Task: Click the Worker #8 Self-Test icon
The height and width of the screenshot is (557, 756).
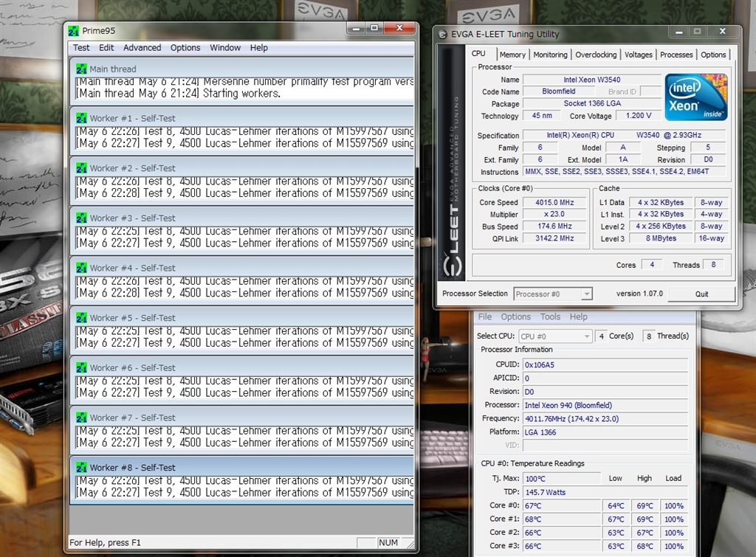Action: 81,468
